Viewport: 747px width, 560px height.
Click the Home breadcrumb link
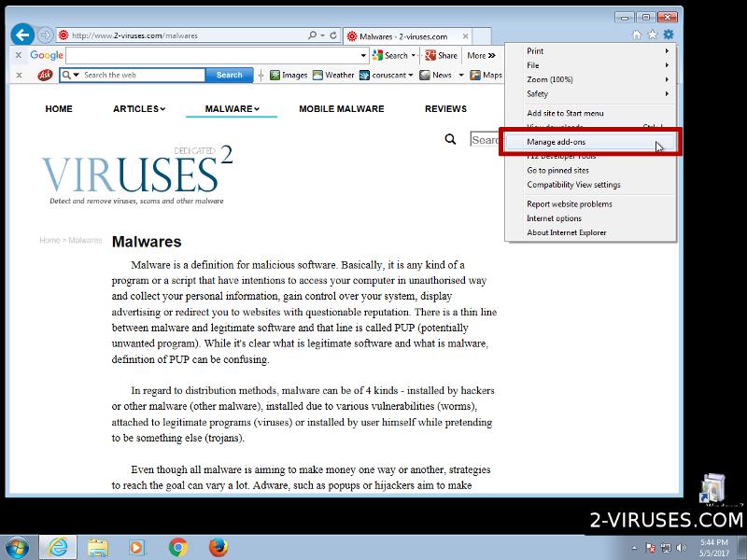pyautogui.click(x=49, y=240)
